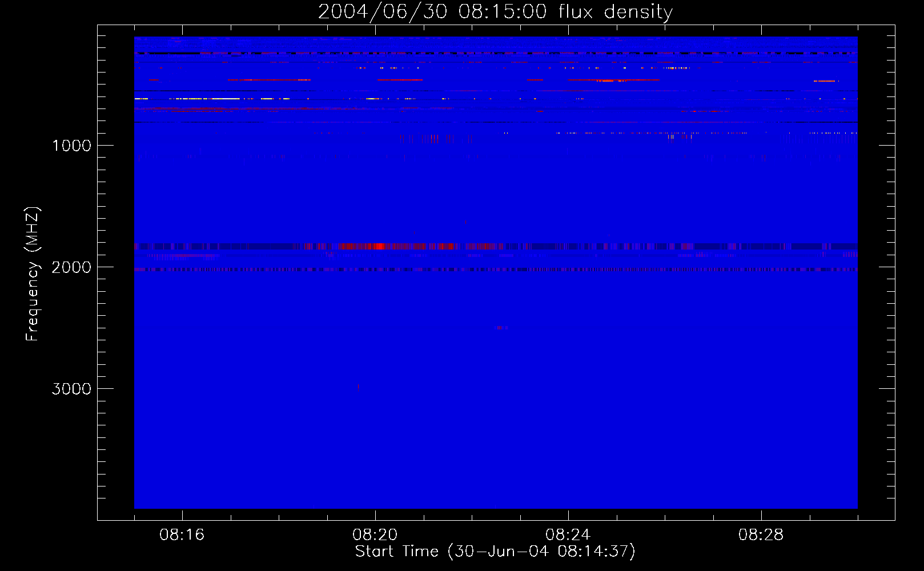Click the plot title '2004/06/30 08:15:00 flux density'
Image resolution: width=924 pixels, height=571 pixels.
495,12
